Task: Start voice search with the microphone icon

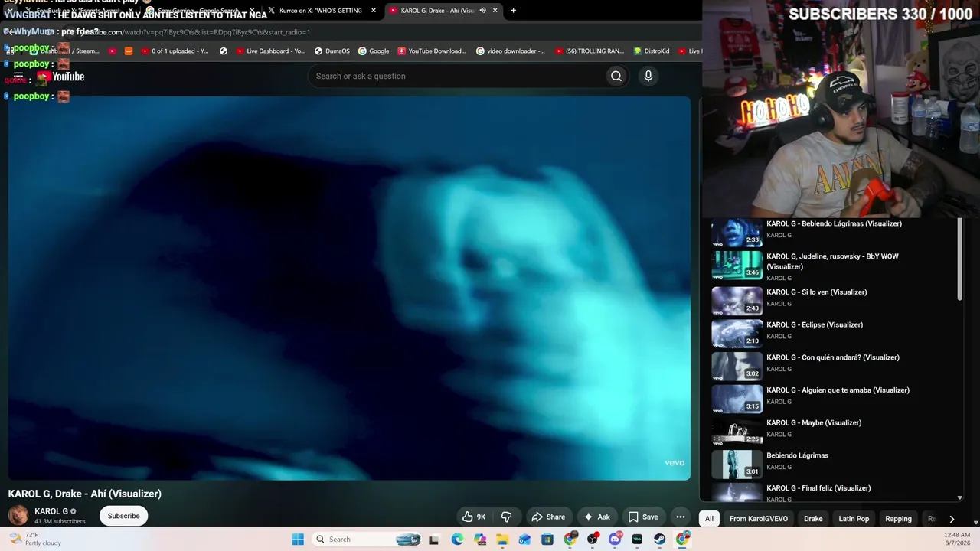Action: pyautogui.click(x=648, y=76)
